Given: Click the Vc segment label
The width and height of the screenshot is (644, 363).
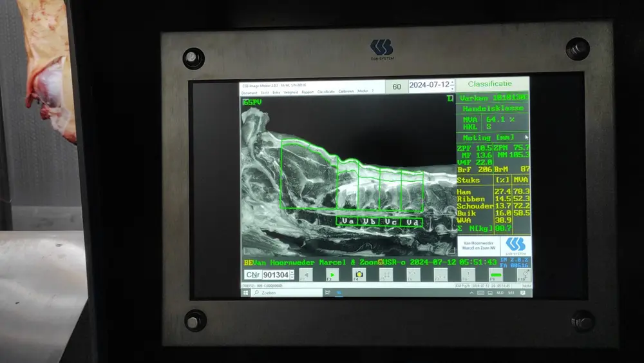Looking at the screenshot, I should coord(391,222).
